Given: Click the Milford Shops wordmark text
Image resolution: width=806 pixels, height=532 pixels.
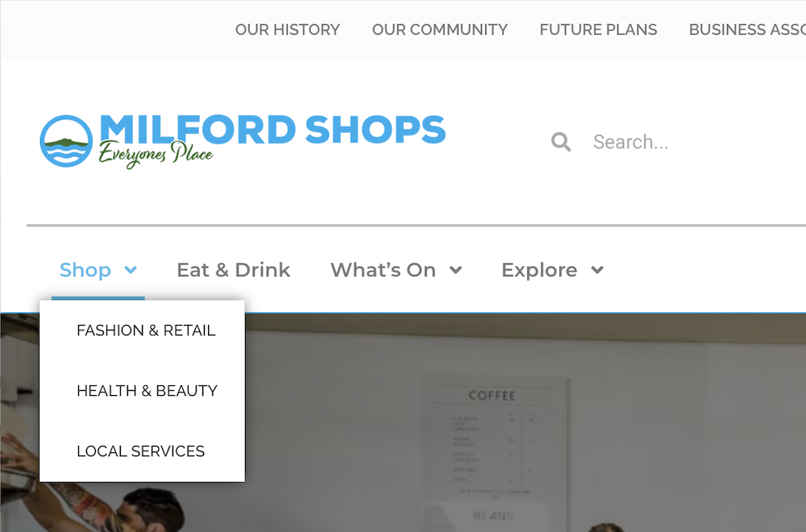Looking at the screenshot, I should pos(272,128).
